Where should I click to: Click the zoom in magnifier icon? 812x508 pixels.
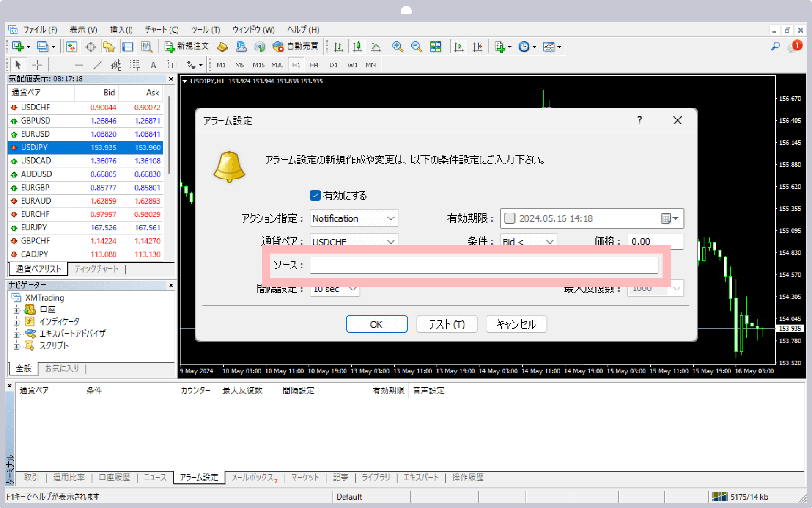pyautogui.click(x=398, y=47)
